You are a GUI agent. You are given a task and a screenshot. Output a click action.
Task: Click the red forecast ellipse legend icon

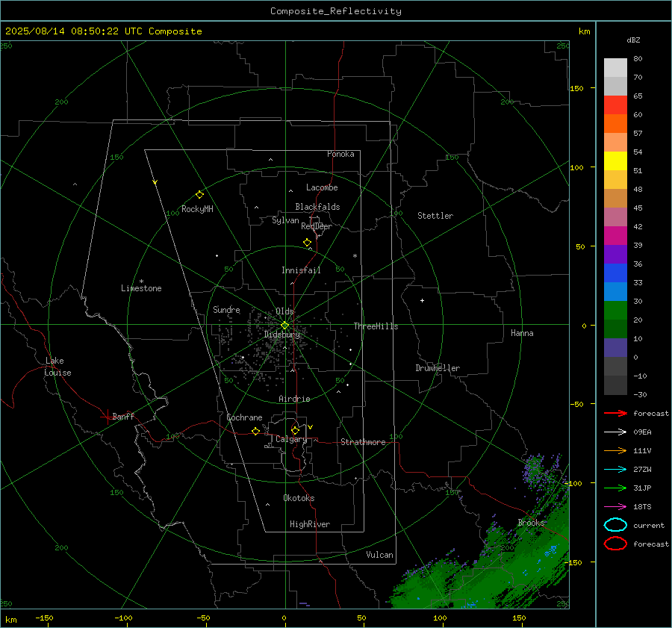coord(615,544)
